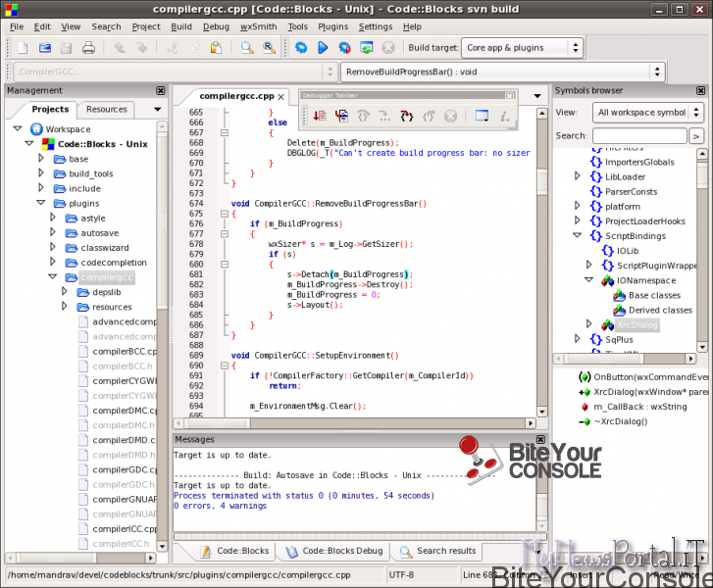Expand the LibLoader symbol node

578,176
